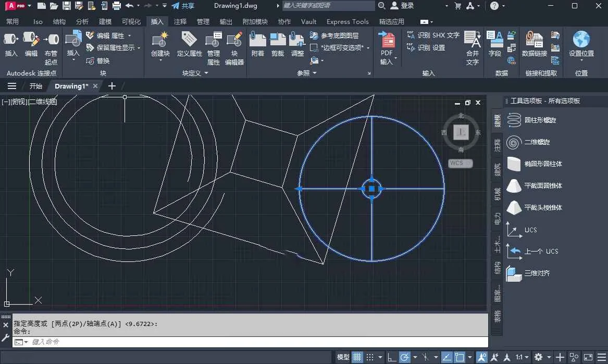Toggle grid display in status bar
This screenshot has height=364, width=608.
(x=357, y=357)
